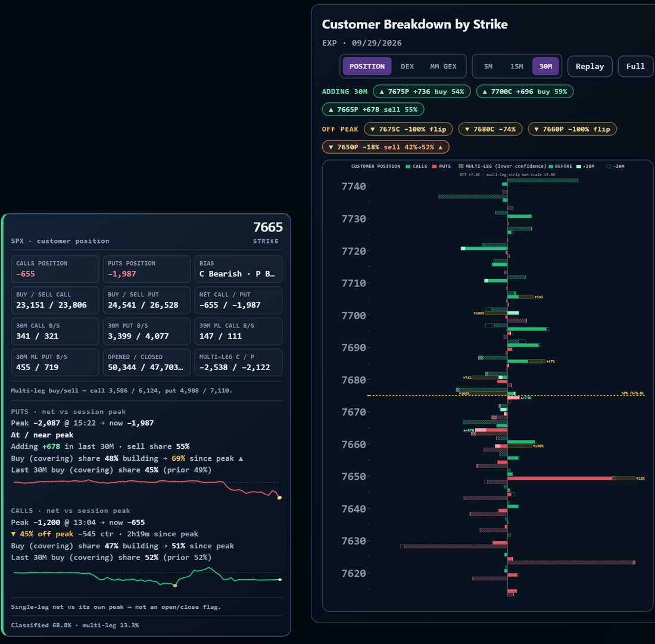
Task: Click the '69% since peak' puts line
Action: (127, 458)
